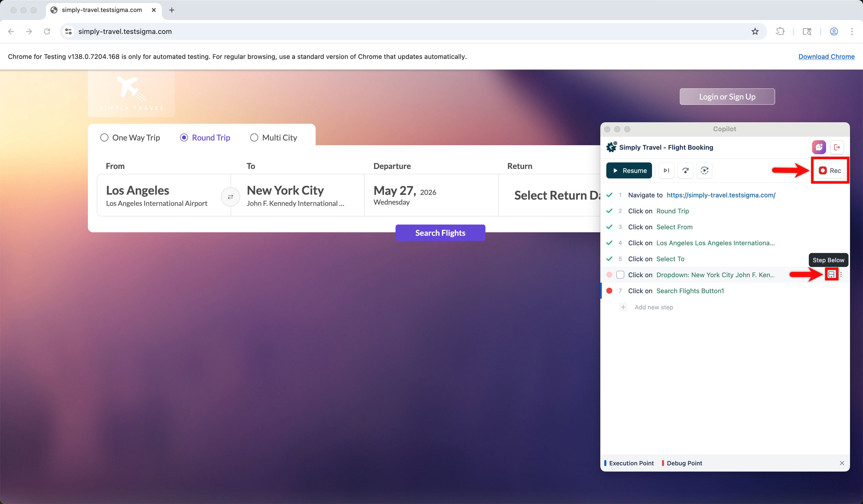Open the purple AI chat icon
Viewport: 863px width, 504px height.
click(x=819, y=147)
